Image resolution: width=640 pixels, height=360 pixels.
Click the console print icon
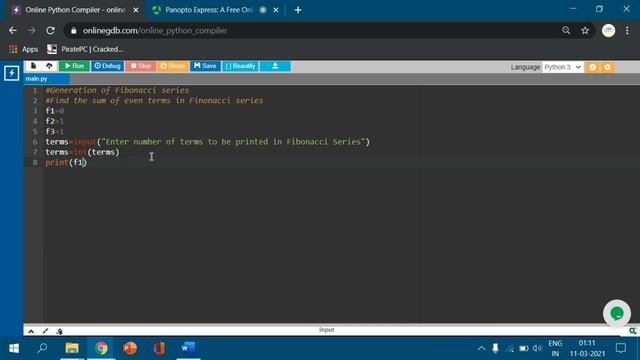tap(59, 331)
